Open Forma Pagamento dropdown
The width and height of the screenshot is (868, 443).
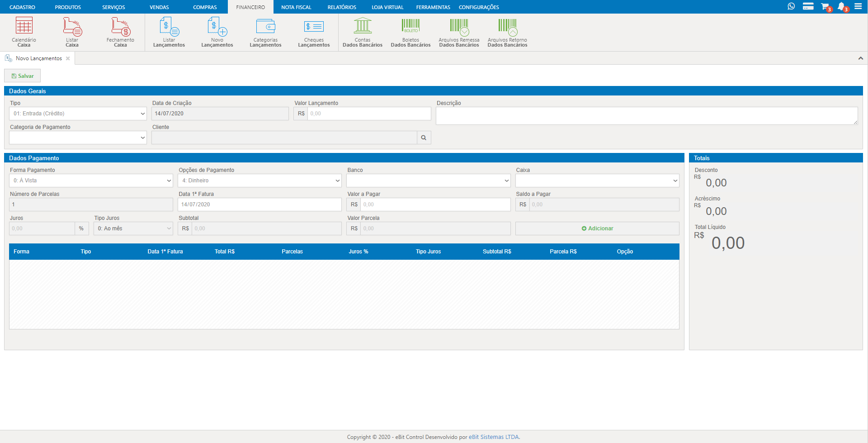coord(91,181)
